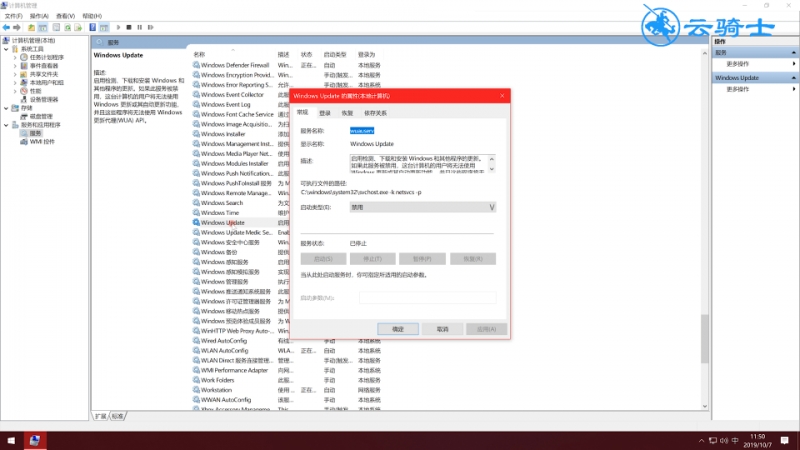Screen dimensions: 800x450
Task: Pause the service with the toolbar pause icon
Action: pos(139,28)
